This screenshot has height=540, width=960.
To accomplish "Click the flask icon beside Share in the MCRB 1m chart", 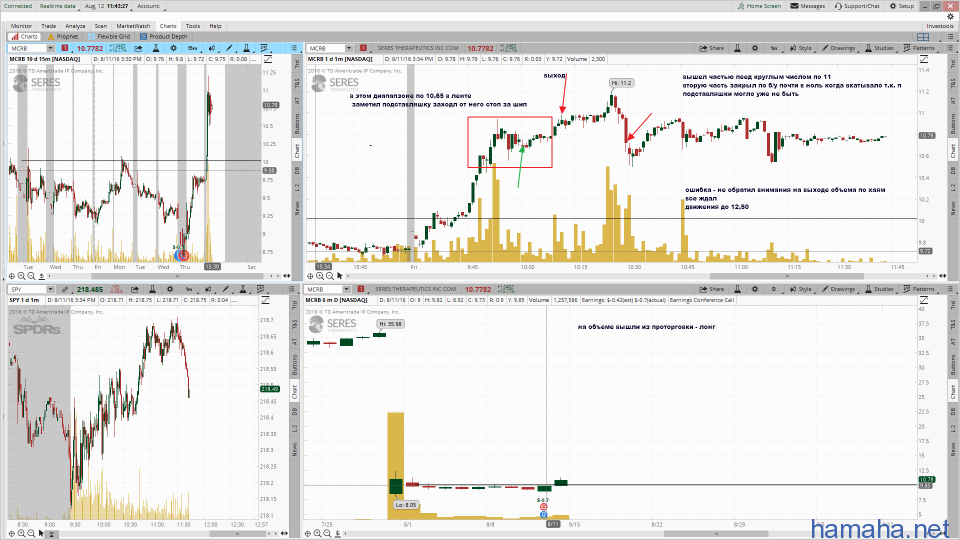I will coord(737,48).
